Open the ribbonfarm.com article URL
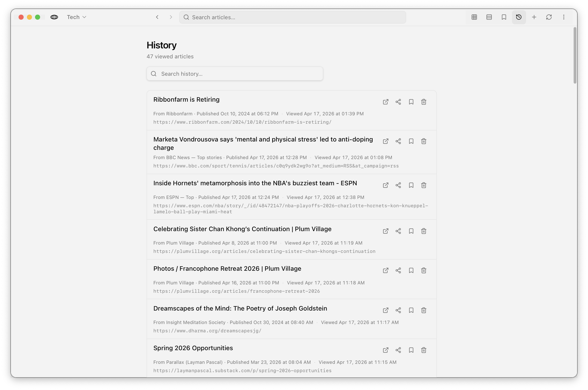The image size is (588, 390). point(242,122)
